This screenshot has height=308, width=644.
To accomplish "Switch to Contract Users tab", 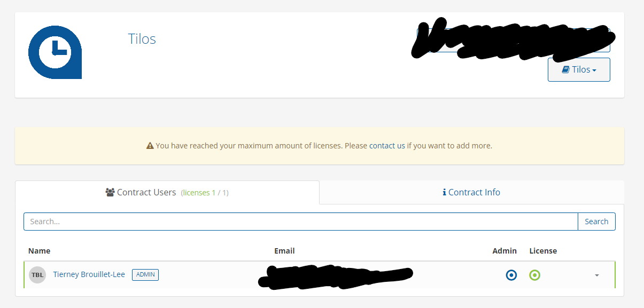I will pyautogui.click(x=167, y=192).
